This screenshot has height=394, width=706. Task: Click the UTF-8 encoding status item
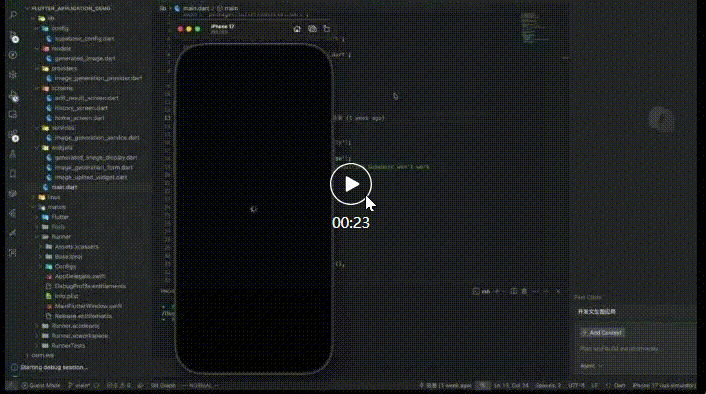coord(576,385)
